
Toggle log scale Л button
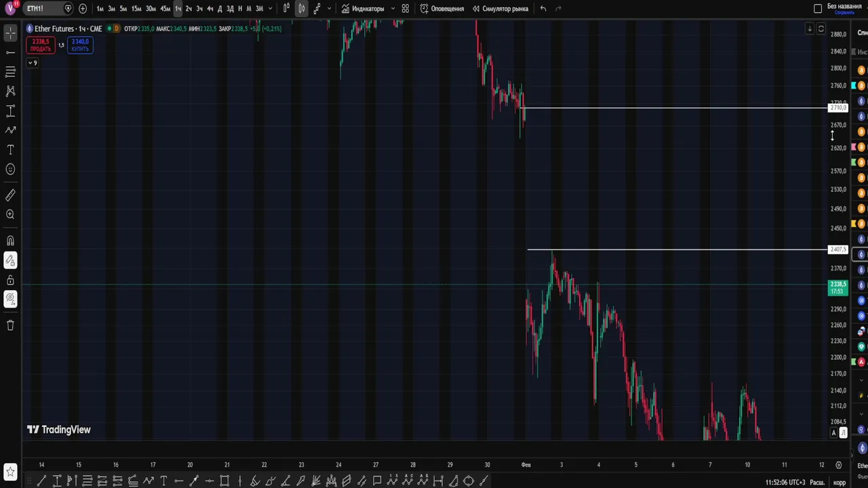844,433
